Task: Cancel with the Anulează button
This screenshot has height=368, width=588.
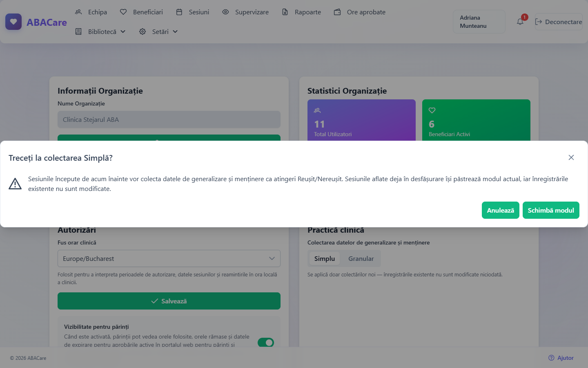Action: (x=501, y=210)
